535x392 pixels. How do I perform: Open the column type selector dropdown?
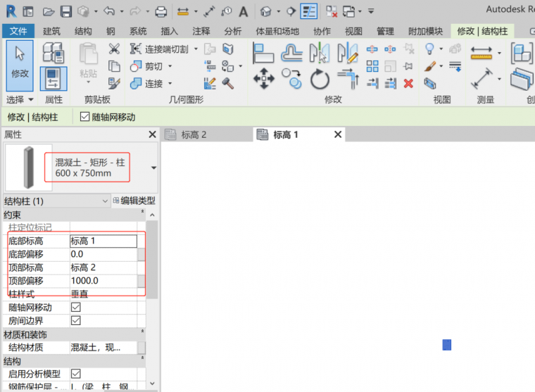(x=153, y=167)
